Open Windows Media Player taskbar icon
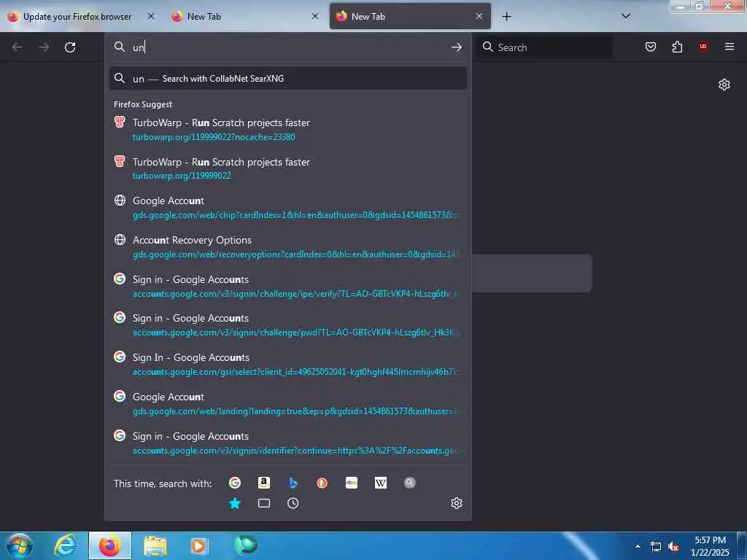 point(199,545)
